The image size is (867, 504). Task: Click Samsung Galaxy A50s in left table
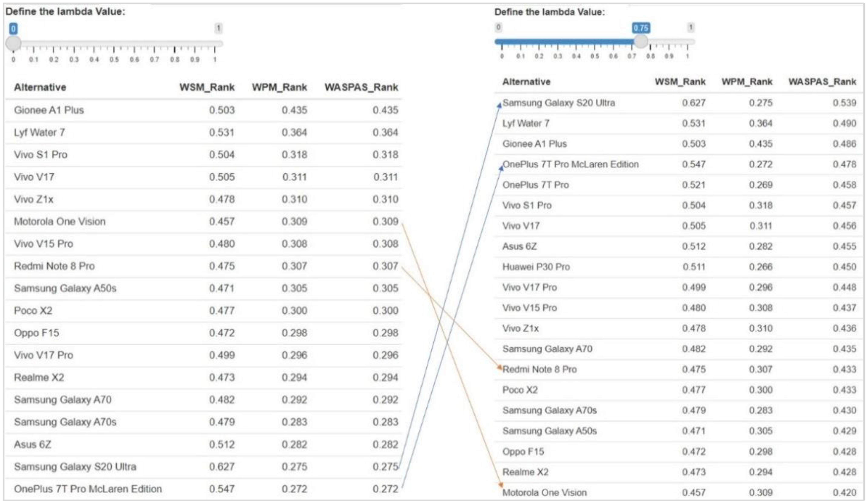[65, 288]
